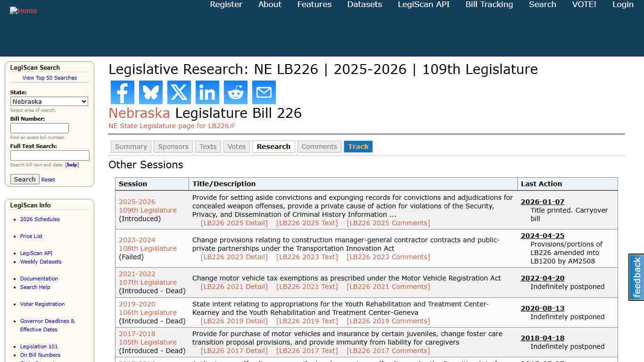Share the bill on Facebook
This screenshot has width=644, height=362.
click(x=122, y=92)
